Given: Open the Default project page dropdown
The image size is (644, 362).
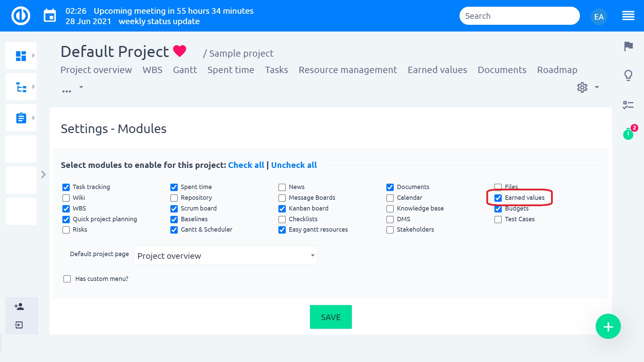Looking at the screenshot, I should tap(226, 256).
